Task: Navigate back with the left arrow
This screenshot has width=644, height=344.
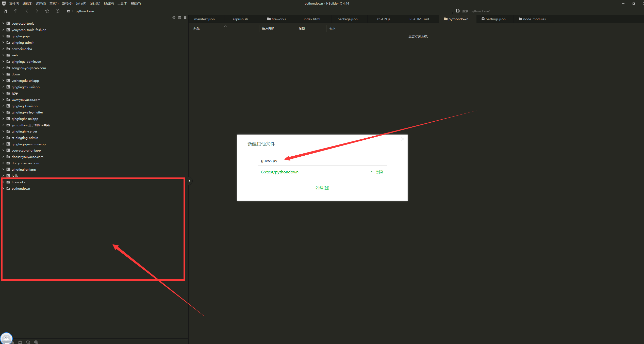Action: (x=26, y=11)
